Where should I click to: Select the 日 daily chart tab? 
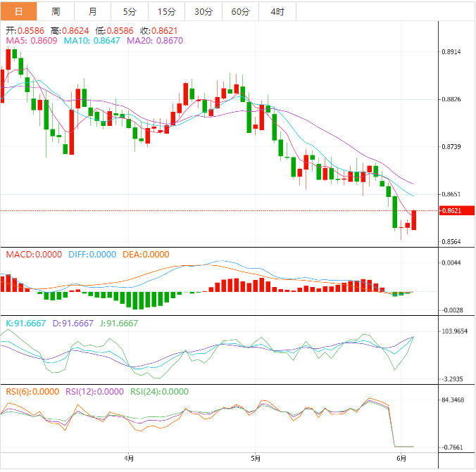18,11
